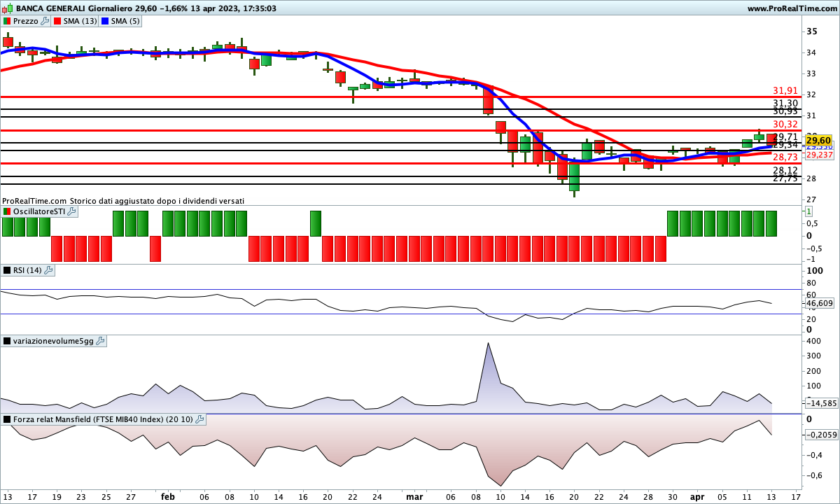Screen dimensions: 840x504
Task: Open RSI (14) settings wrench icon
Action: [48, 270]
